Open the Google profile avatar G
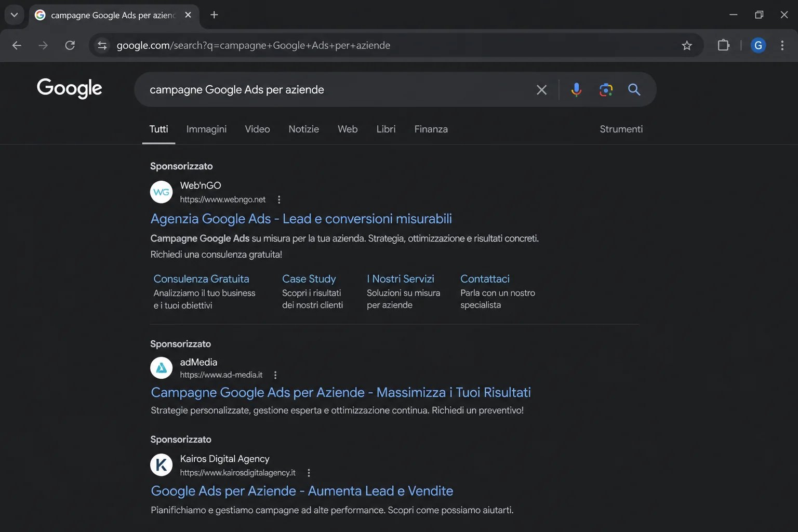 click(x=758, y=45)
